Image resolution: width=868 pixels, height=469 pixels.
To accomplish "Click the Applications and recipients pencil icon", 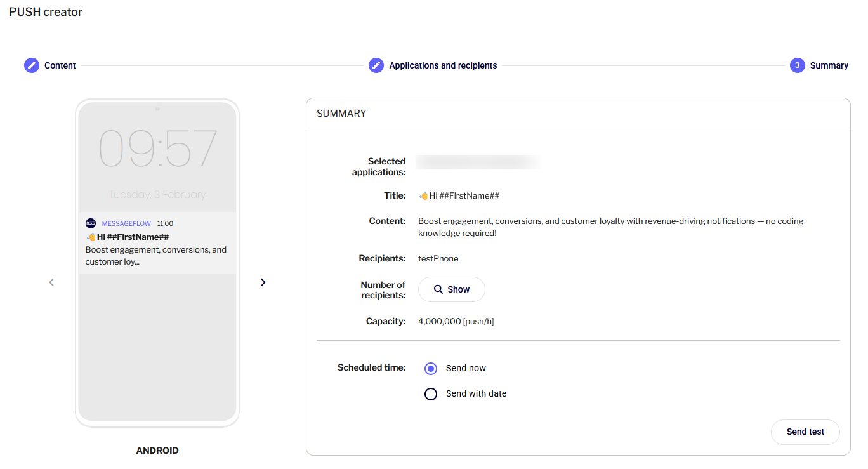I will [x=376, y=65].
